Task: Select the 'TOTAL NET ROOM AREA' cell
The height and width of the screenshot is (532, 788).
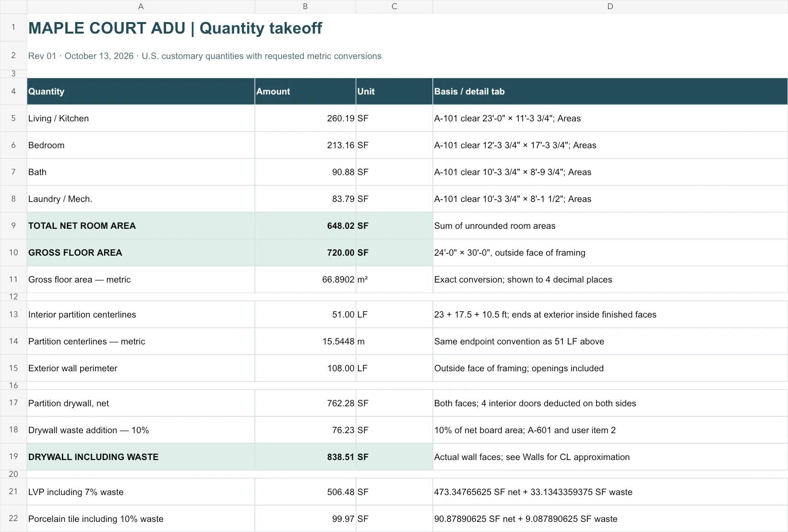Action: (x=141, y=226)
